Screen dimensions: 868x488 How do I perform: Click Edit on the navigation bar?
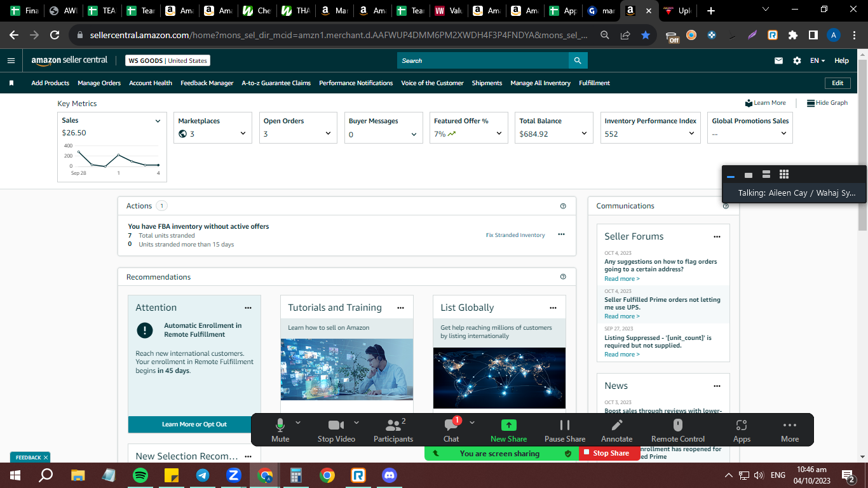click(837, 83)
